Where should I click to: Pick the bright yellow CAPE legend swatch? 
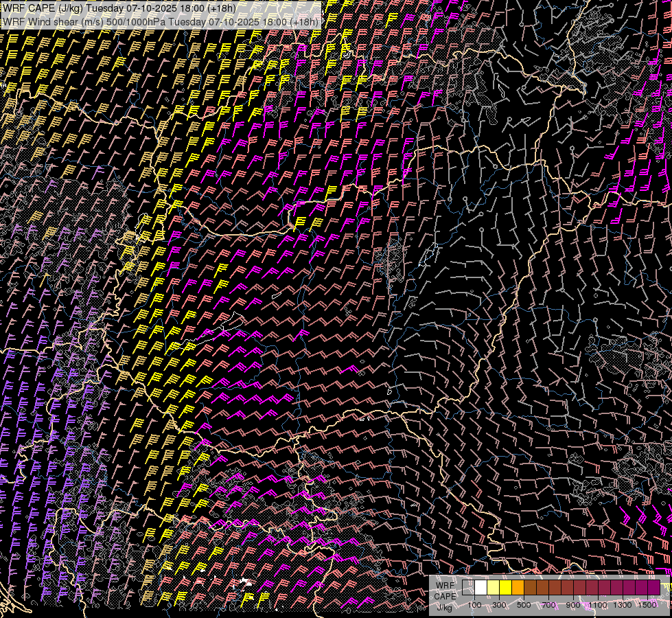(x=505, y=588)
